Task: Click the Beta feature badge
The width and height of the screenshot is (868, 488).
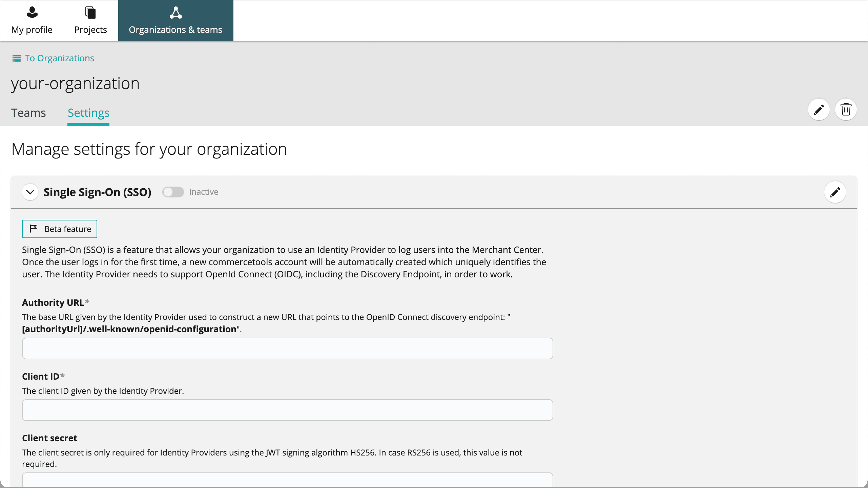Action: tap(60, 229)
